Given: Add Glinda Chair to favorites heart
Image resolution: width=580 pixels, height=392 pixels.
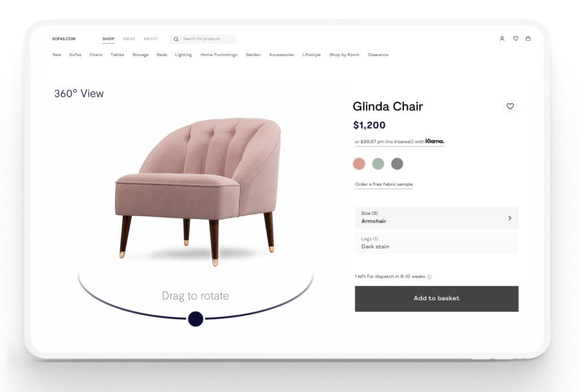Looking at the screenshot, I should [x=510, y=106].
